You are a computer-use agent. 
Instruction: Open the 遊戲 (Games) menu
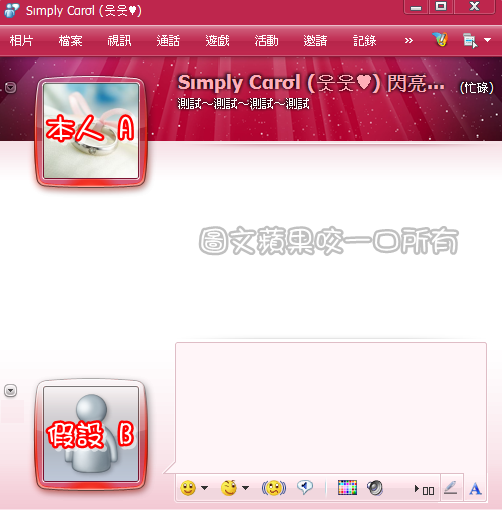[x=217, y=41]
